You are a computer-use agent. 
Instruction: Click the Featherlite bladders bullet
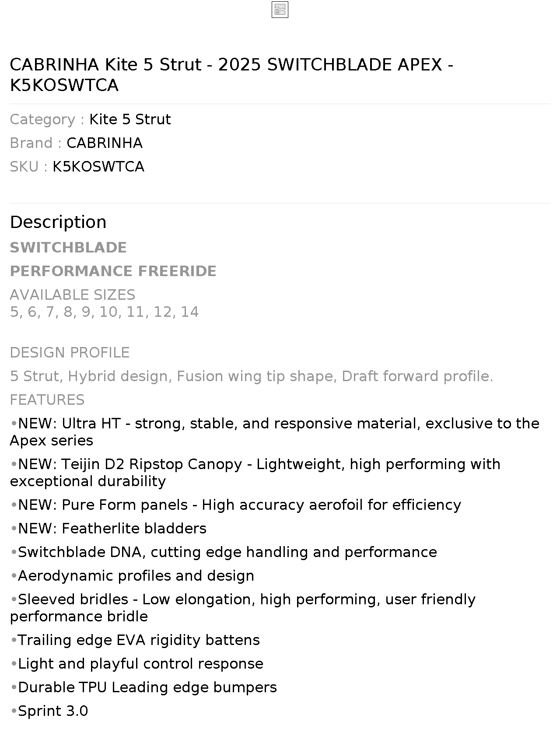pos(108,529)
